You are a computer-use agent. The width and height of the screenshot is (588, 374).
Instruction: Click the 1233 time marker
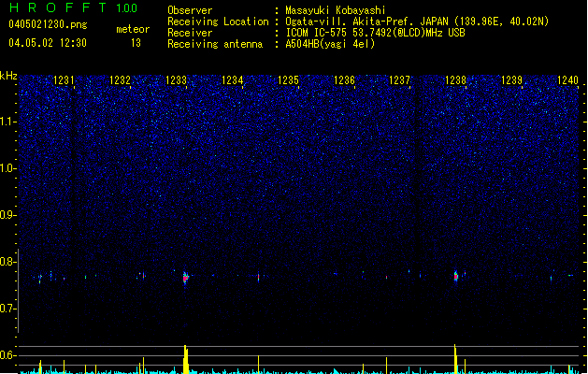click(176, 80)
